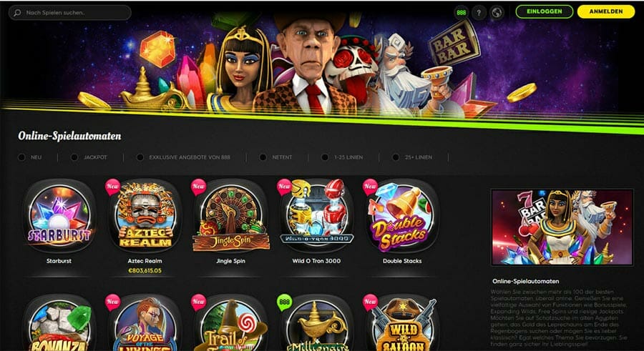
Task: Click the help question mark icon
Action: point(479,13)
